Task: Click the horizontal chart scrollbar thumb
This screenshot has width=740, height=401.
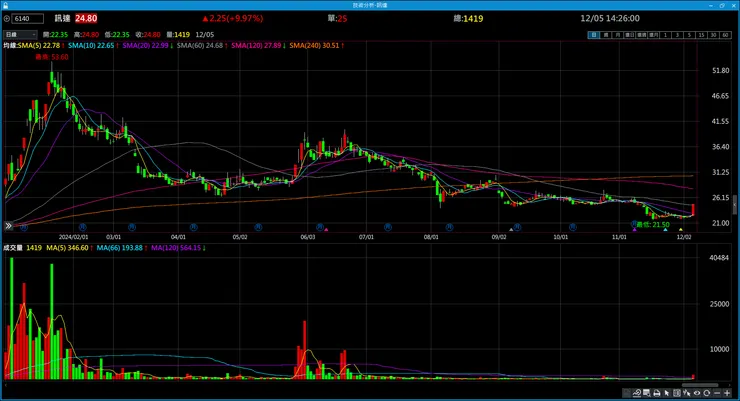Action: (x=700, y=385)
